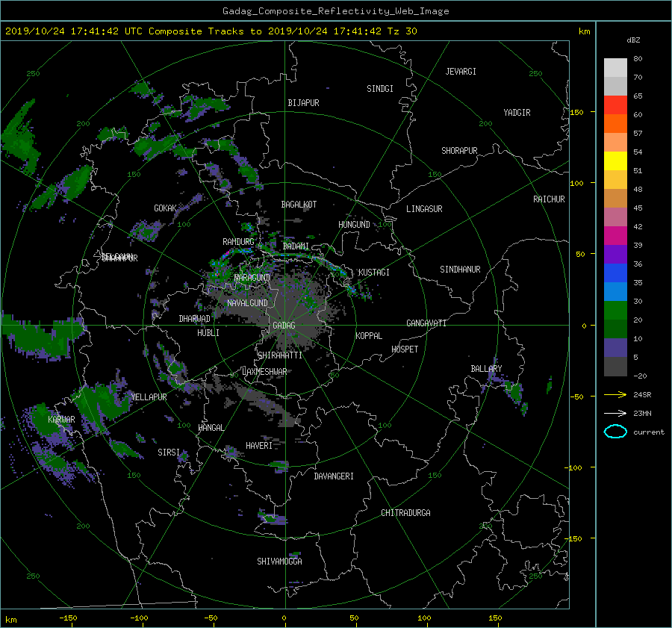
Task: Click the SINDGI city label
Action: click(x=380, y=89)
